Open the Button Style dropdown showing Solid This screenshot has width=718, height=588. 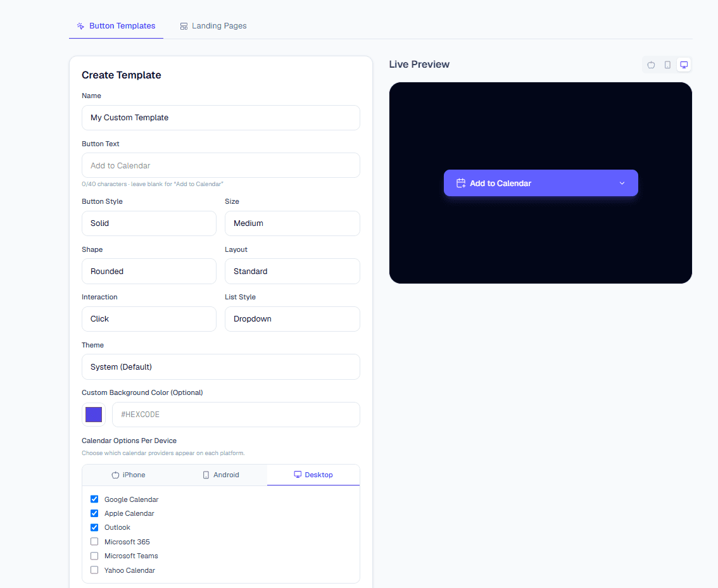point(149,223)
